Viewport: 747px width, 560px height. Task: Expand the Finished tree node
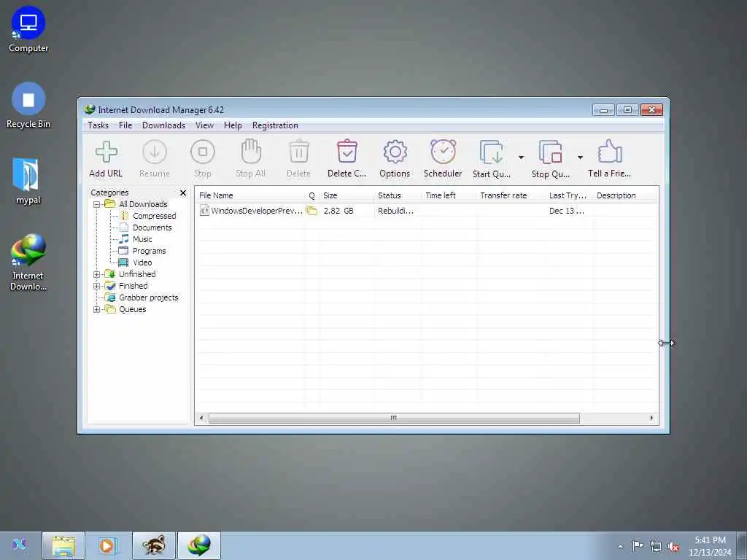point(97,286)
